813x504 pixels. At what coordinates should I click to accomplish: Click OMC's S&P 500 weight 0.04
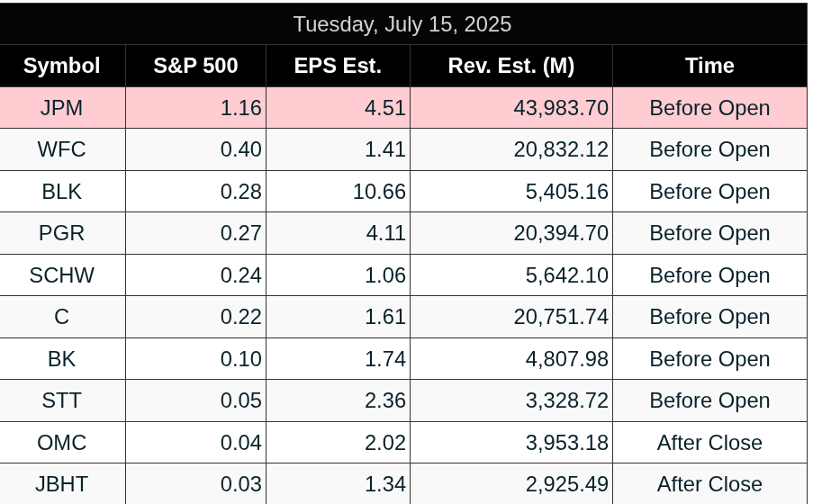coord(241,442)
